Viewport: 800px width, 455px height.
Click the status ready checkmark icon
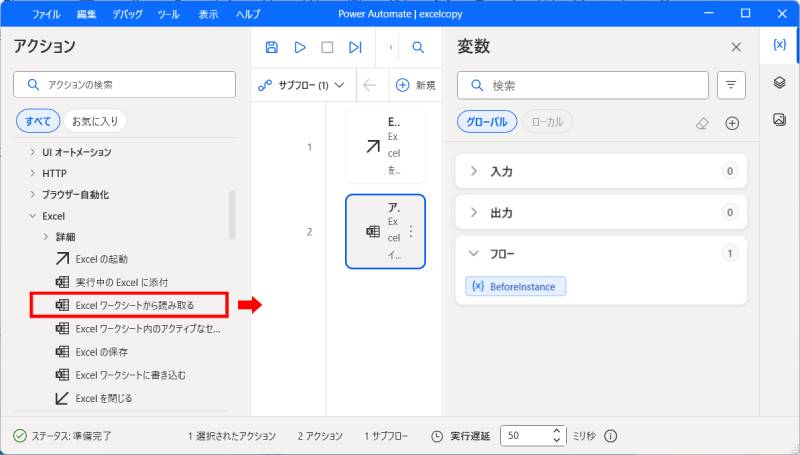point(20,436)
